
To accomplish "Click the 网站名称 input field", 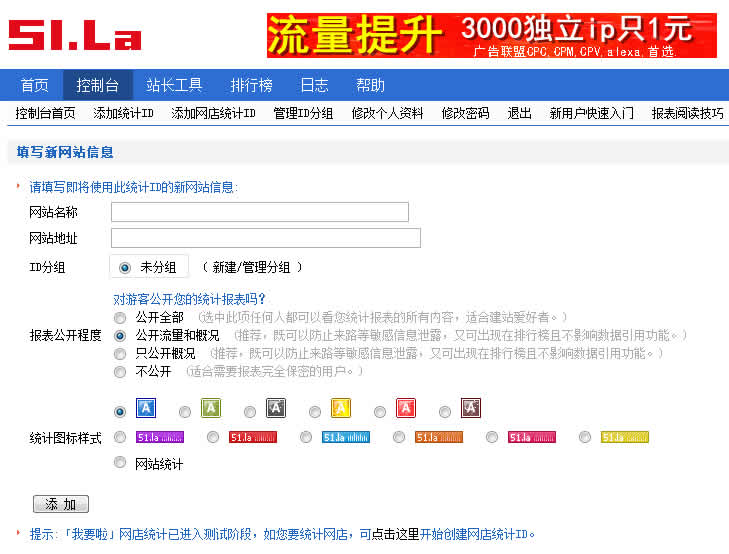I will pyautogui.click(x=259, y=212).
